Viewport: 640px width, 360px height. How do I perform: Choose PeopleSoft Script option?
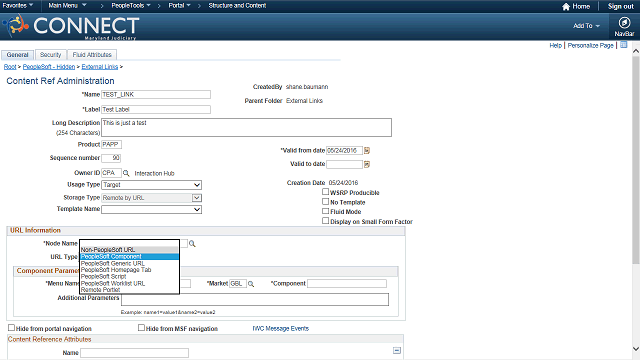click(129, 276)
